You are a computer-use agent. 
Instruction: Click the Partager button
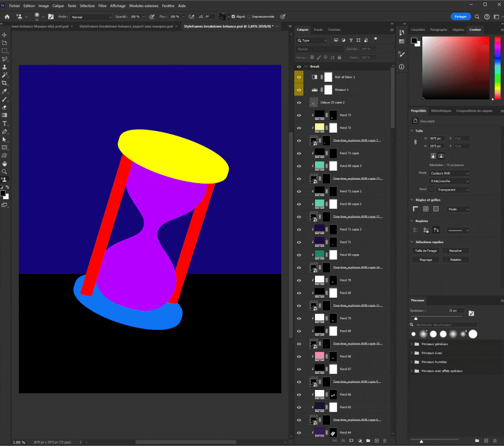tap(461, 17)
